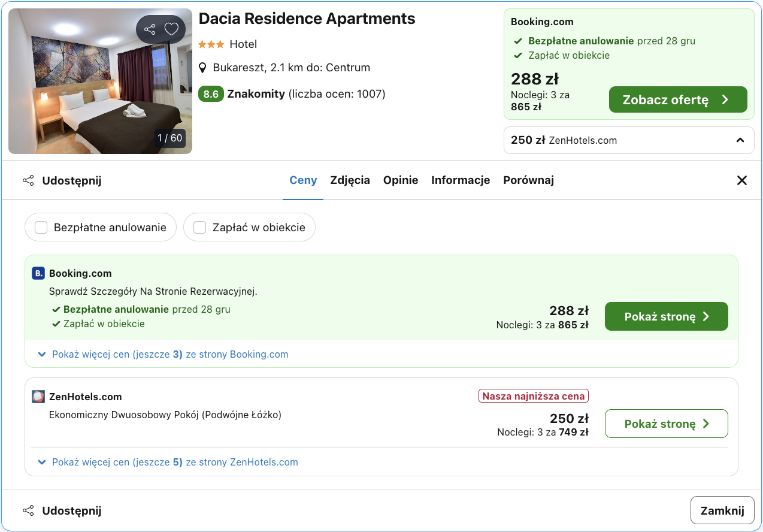This screenshot has width=763, height=532.
Task: Click the Udostępnij share icon at the bottom
Action: tap(29, 510)
